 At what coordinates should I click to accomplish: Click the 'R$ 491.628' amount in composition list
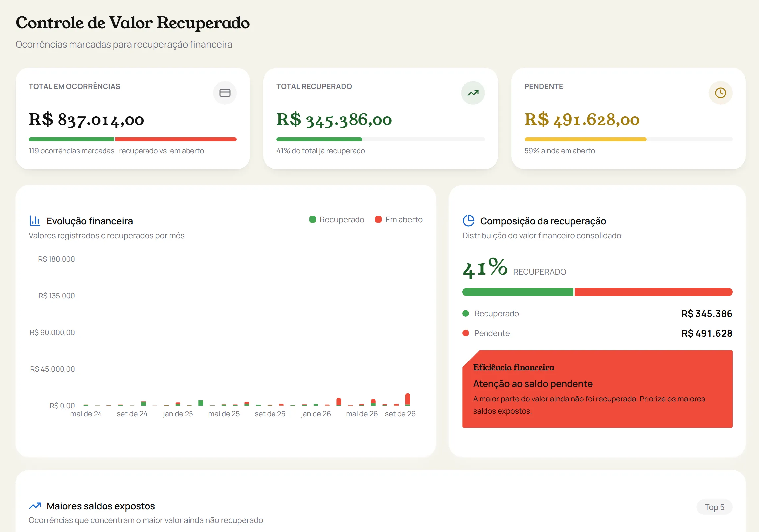coord(706,333)
